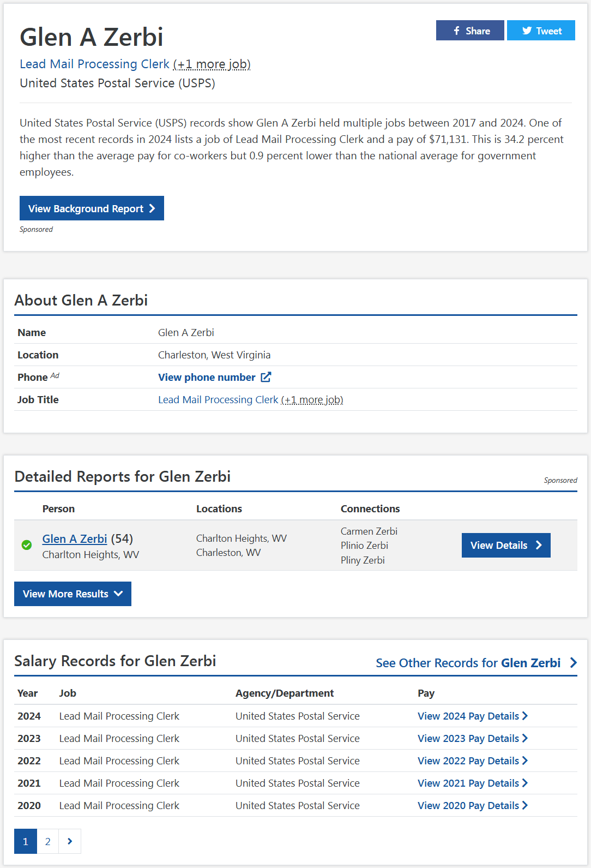Open View 2022 Pay Details link
The height and width of the screenshot is (868, 591).
[x=473, y=761]
